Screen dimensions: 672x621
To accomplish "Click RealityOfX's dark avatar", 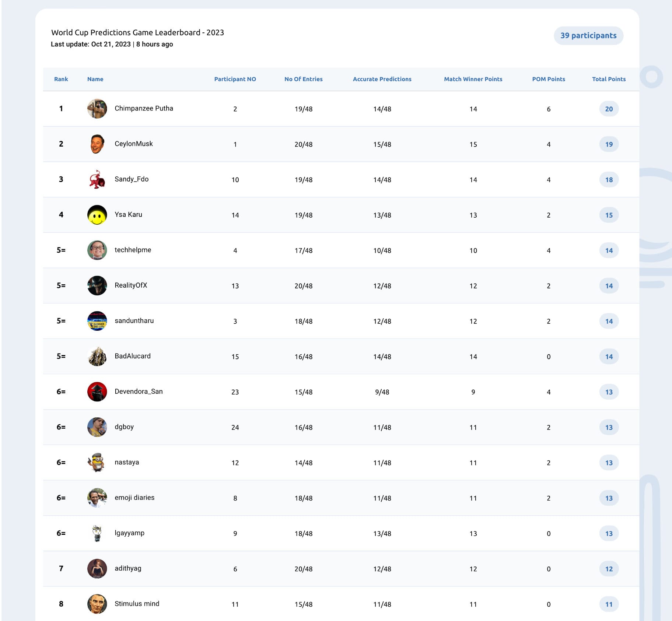I will tap(97, 285).
